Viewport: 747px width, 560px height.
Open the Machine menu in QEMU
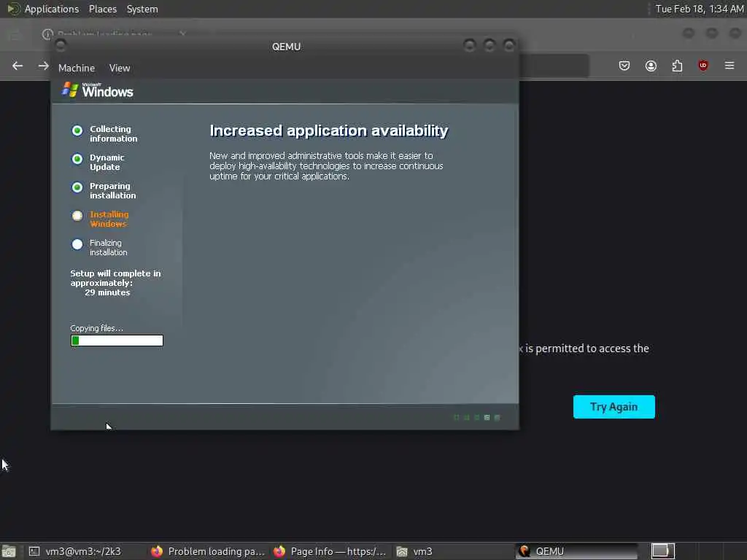[76, 68]
